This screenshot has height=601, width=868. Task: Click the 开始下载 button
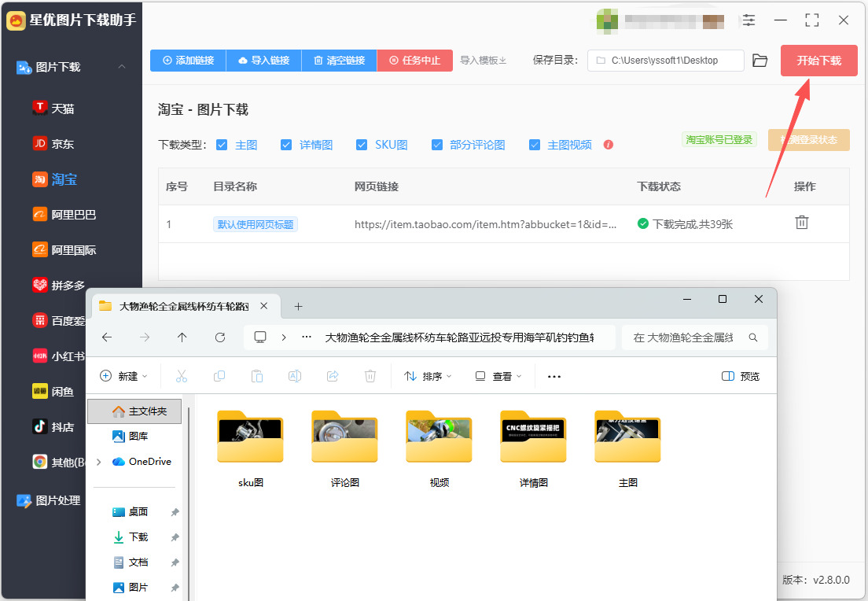point(818,61)
